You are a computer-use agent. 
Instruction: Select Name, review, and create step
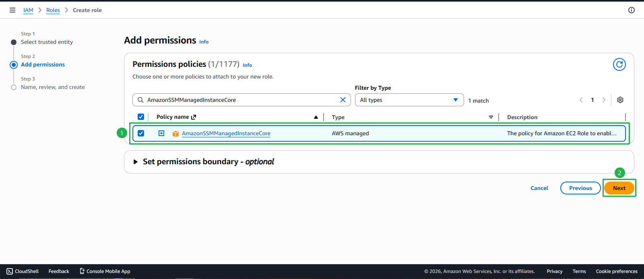[53, 87]
